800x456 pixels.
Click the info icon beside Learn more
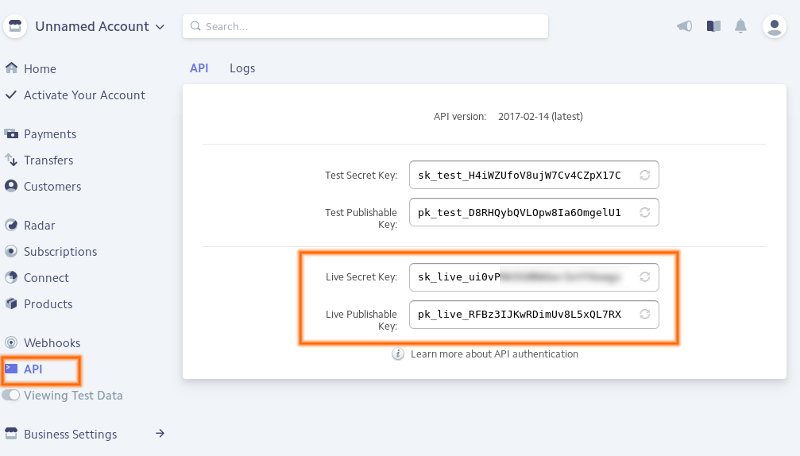(398, 354)
